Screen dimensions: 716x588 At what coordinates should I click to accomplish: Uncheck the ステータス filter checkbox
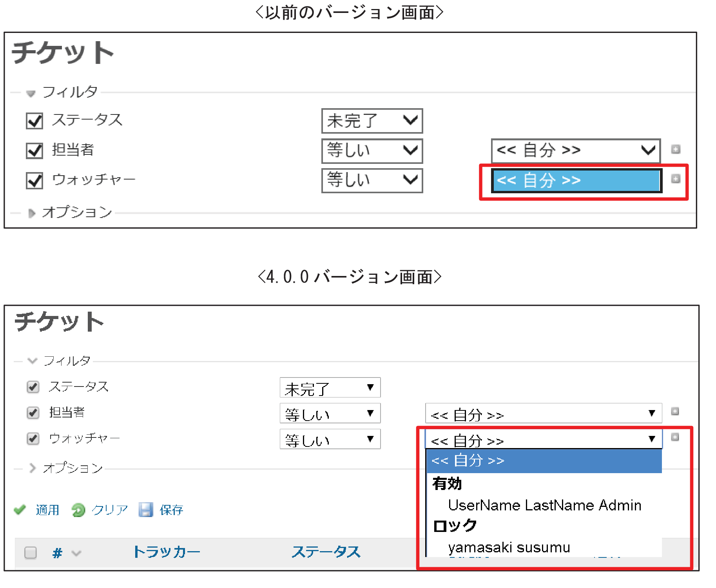click(33, 387)
